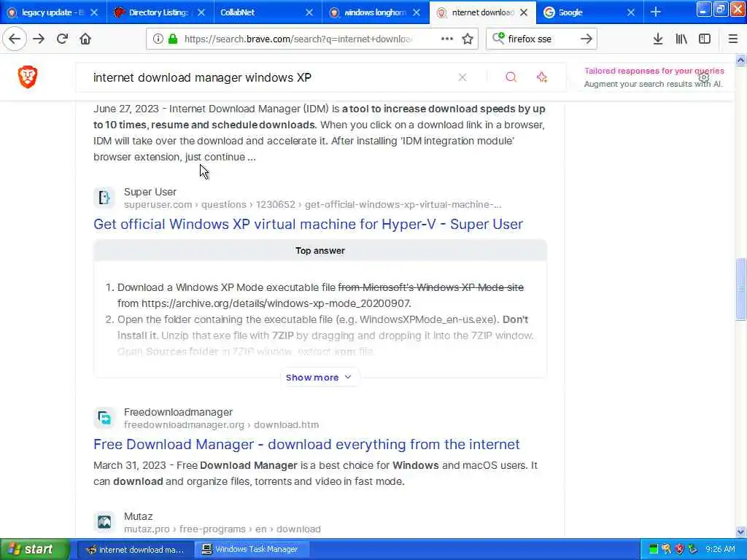Click the scrollbar down arrow
This screenshot has width=747, height=560.
click(x=740, y=532)
